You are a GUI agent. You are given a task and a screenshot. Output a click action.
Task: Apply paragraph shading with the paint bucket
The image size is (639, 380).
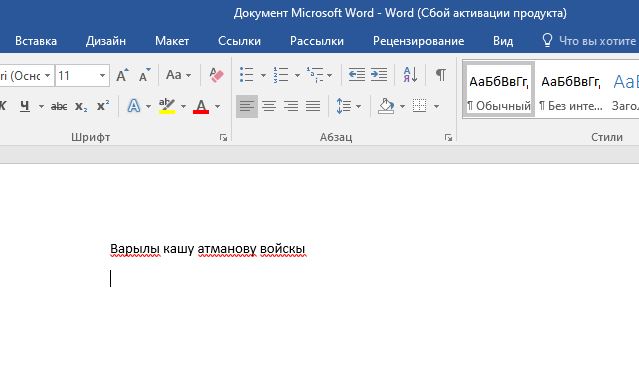tap(386, 106)
